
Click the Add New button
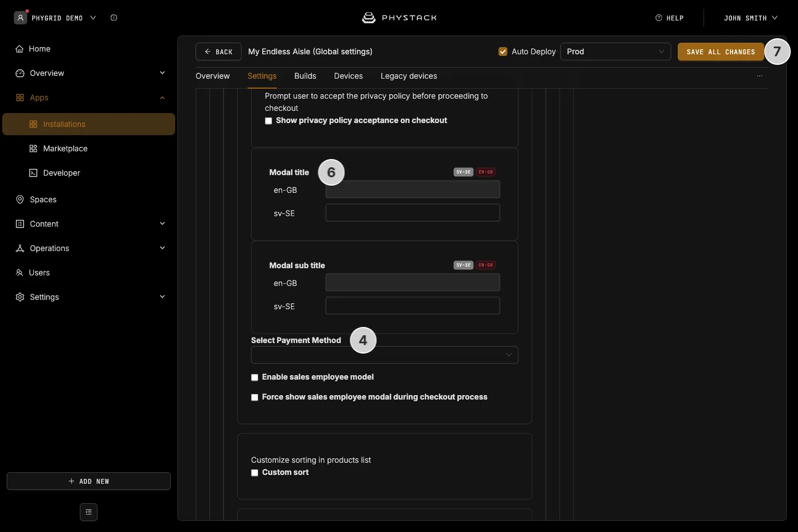89,481
